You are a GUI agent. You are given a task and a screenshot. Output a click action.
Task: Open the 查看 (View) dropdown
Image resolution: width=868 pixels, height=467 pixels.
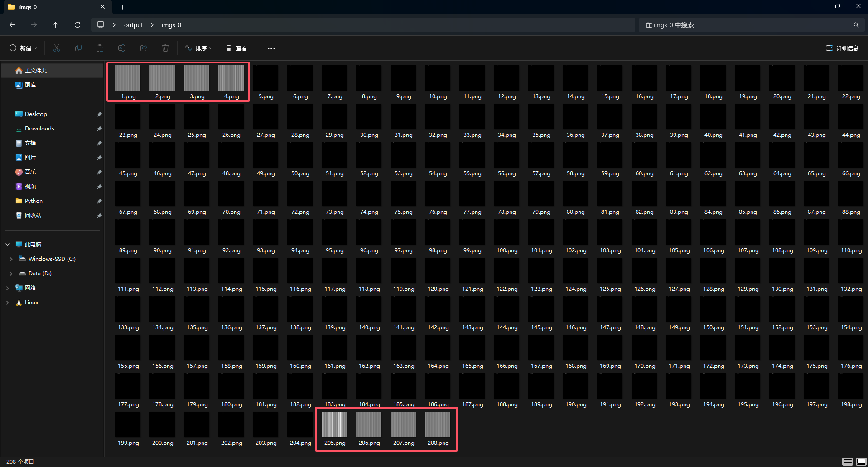(239, 48)
